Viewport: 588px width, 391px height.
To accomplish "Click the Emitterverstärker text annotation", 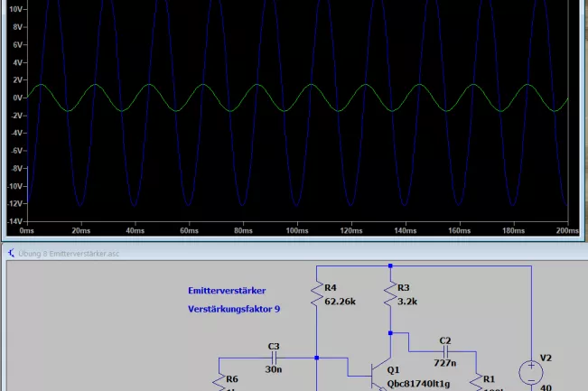I will 227,291.
